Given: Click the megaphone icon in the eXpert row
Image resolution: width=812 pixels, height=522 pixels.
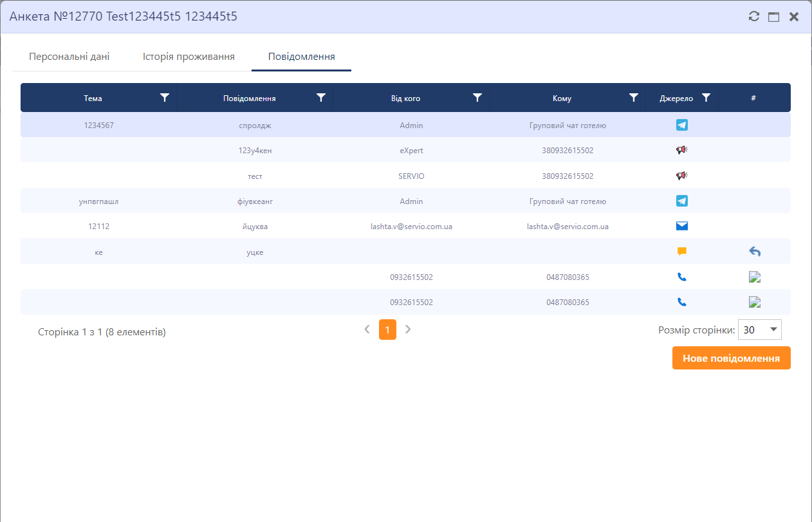Looking at the screenshot, I should [x=681, y=150].
